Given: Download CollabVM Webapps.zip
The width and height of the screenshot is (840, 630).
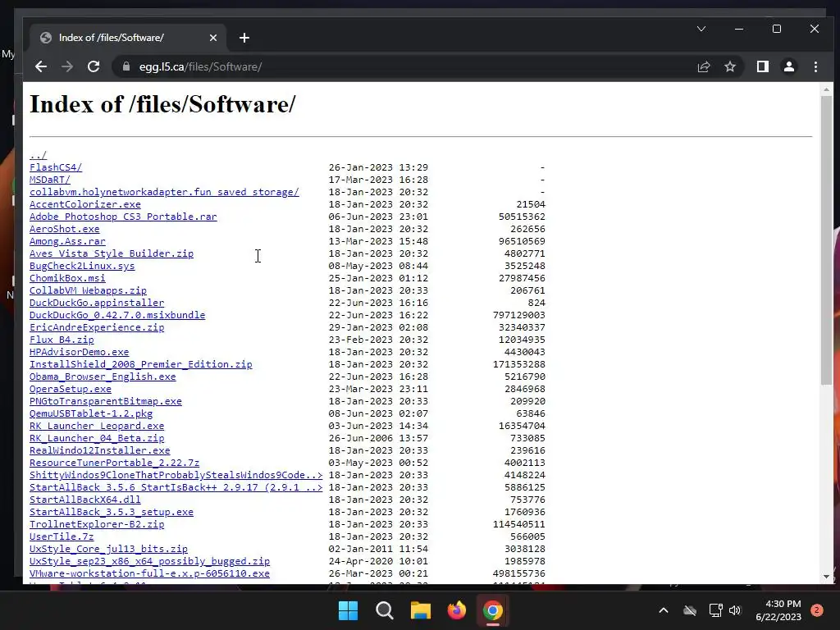Looking at the screenshot, I should [x=88, y=291].
